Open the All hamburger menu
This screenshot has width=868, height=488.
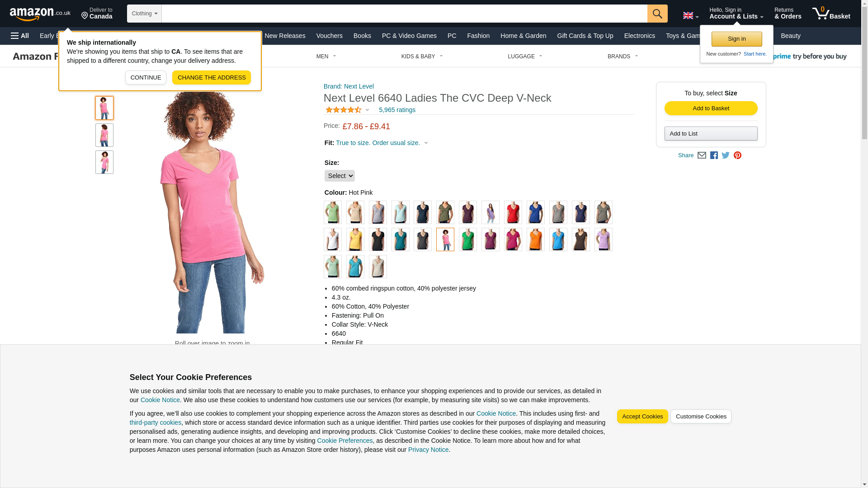tap(20, 36)
